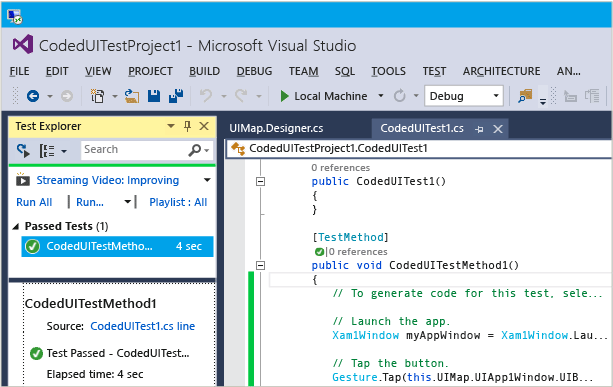Screen dimensions: 613x387
Task: Click the CodedUITestProject1.CodedUITest1 navigation bar
Action: tap(419, 149)
